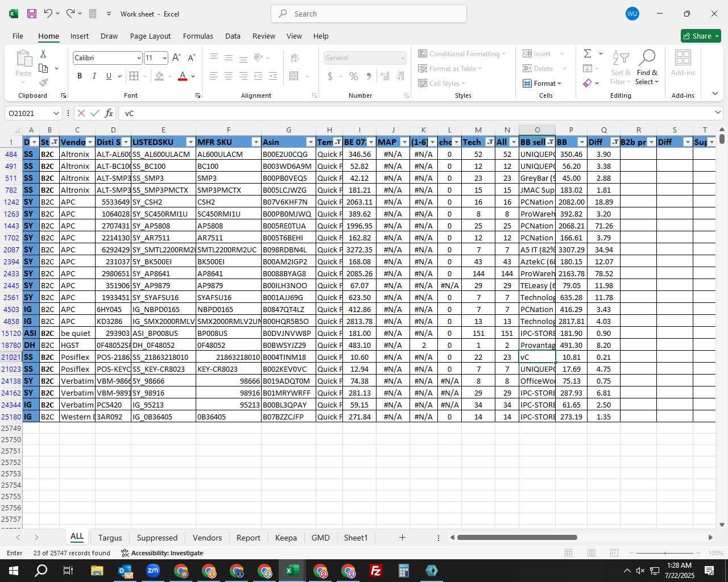Switch to the Targus sheet tab

click(110, 538)
